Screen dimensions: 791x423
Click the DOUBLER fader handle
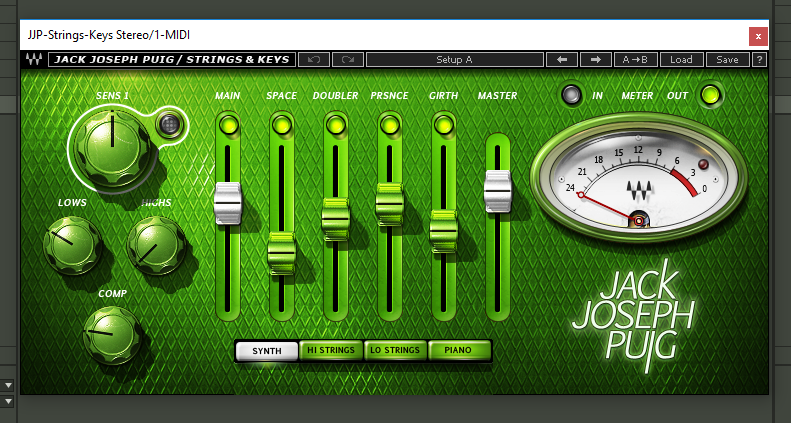(336, 219)
